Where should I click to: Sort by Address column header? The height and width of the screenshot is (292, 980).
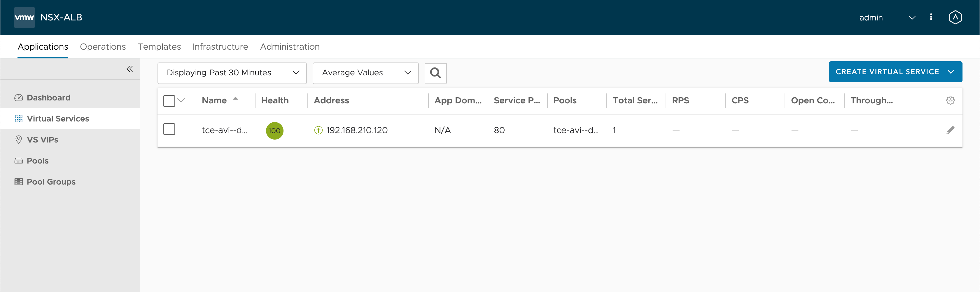pos(331,100)
